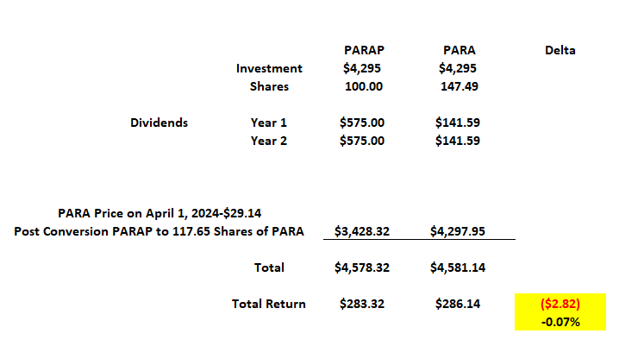The height and width of the screenshot is (346, 644).
Task: Click the Year 2 row label
Action: [269, 141]
